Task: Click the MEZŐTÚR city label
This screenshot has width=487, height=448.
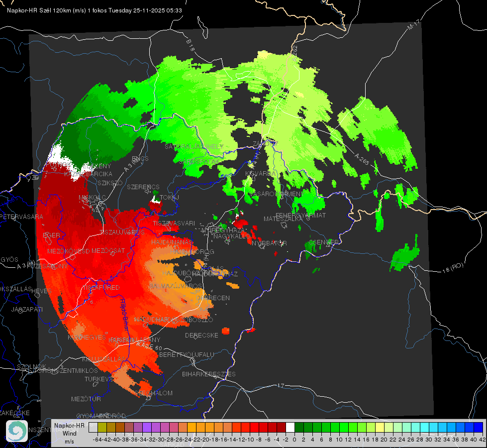Action: click(x=86, y=399)
